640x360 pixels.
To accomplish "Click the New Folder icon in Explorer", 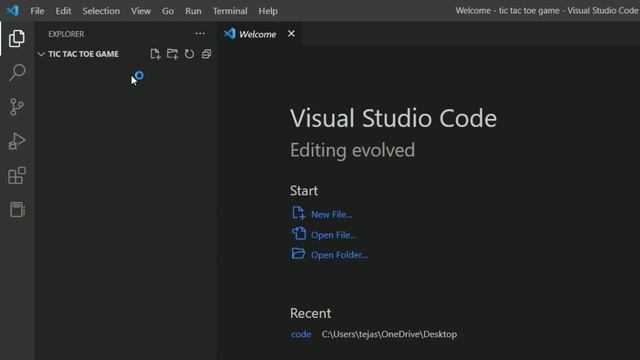I will [x=172, y=54].
